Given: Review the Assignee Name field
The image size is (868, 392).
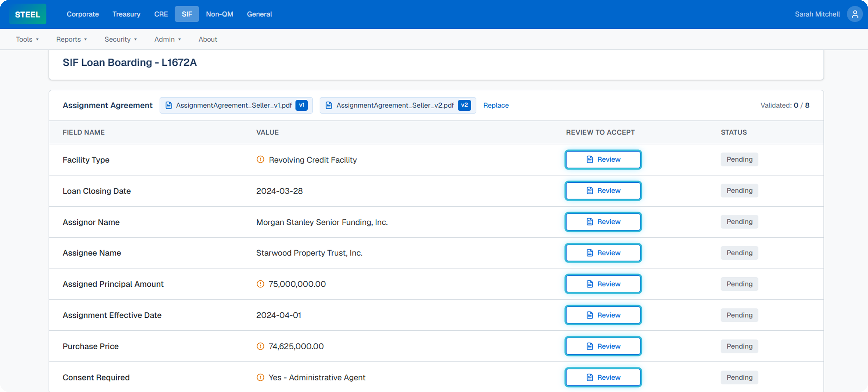Looking at the screenshot, I should pyautogui.click(x=603, y=253).
